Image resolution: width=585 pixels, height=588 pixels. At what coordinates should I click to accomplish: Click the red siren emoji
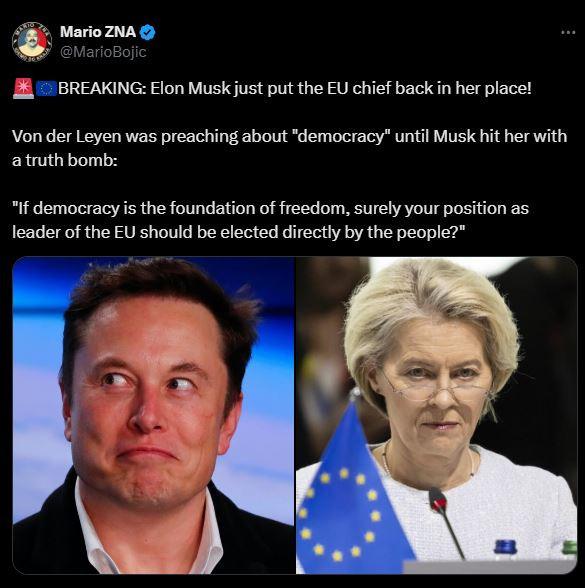pos(23,88)
